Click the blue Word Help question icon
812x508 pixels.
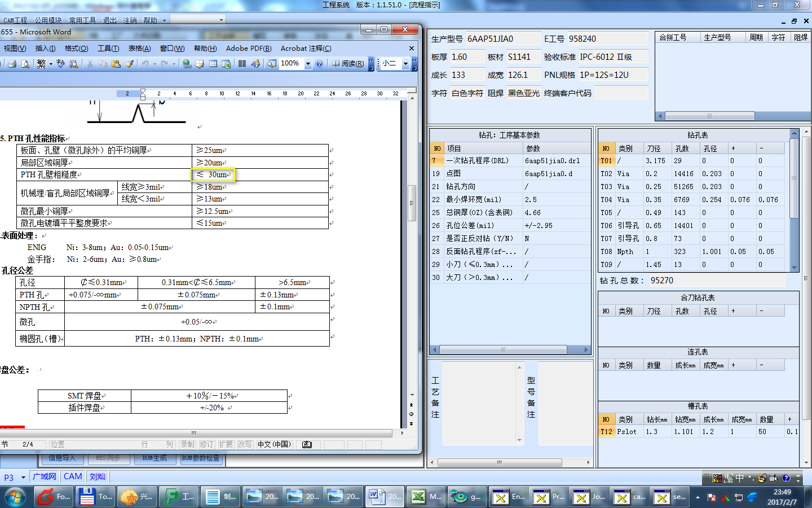(x=319, y=64)
